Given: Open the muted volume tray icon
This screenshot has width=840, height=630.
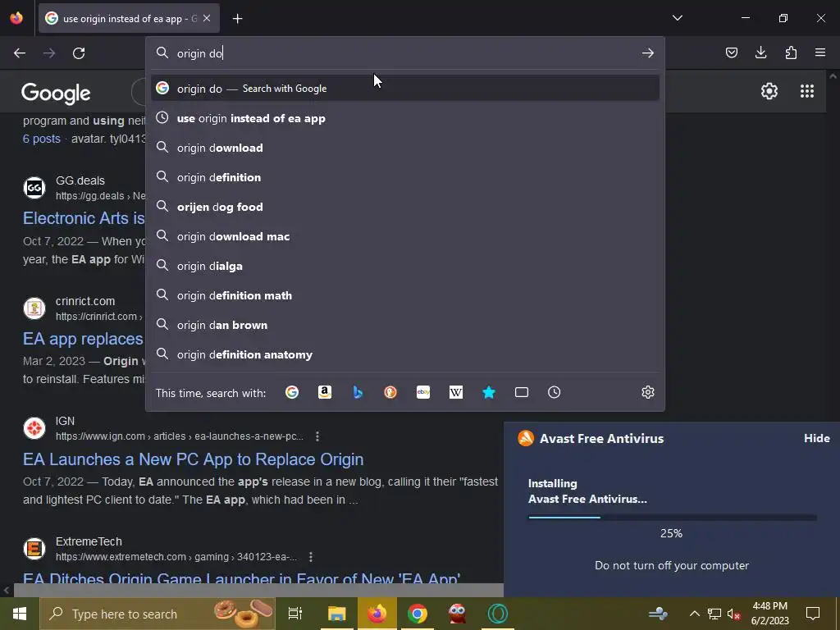Looking at the screenshot, I should click(x=733, y=614).
